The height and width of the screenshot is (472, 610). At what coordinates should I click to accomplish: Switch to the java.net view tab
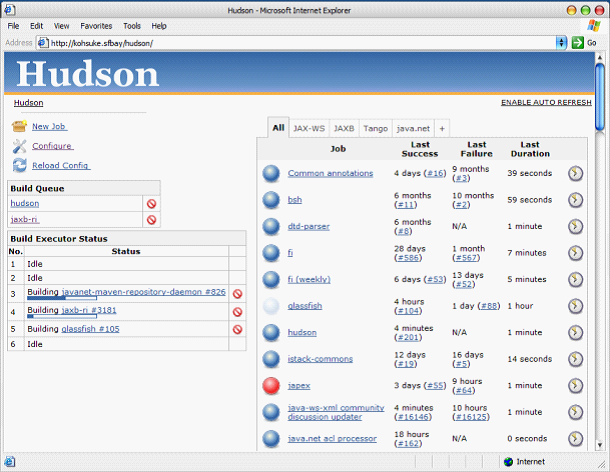click(x=413, y=128)
